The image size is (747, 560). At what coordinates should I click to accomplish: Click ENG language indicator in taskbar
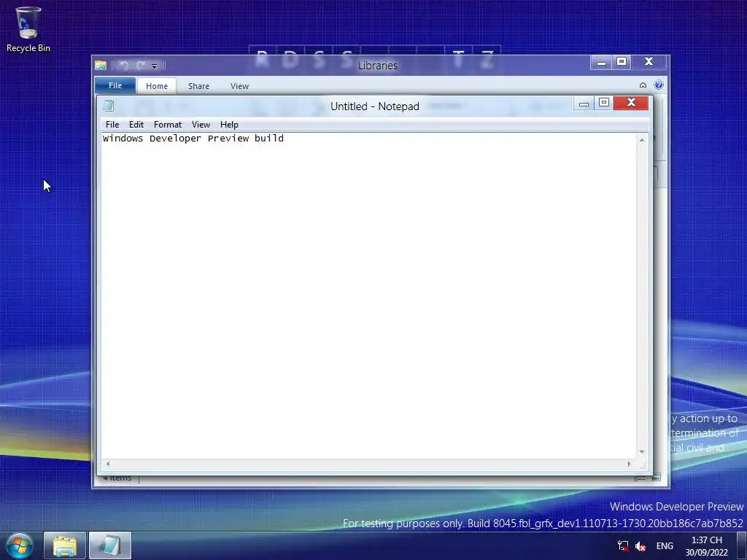(665, 546)
